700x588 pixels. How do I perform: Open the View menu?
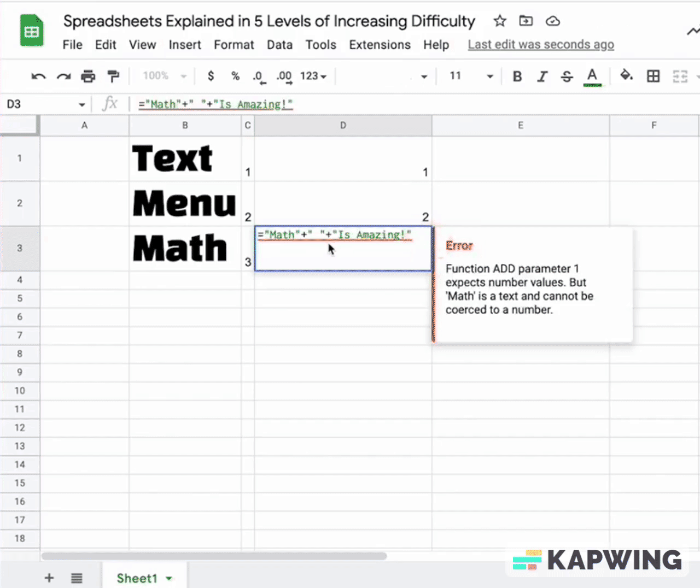(142, 45)
